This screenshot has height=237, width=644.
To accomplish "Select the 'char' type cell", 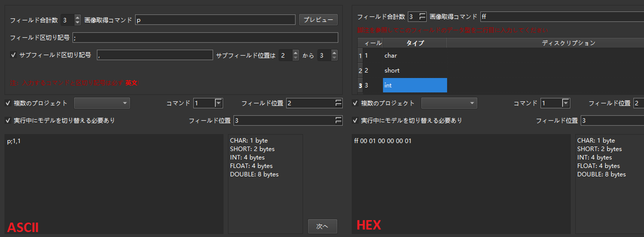I will [x=415, y=55].
